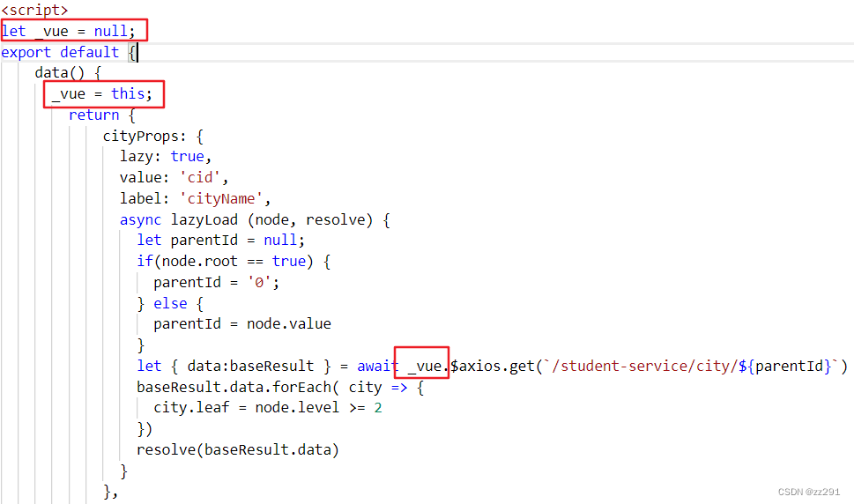854x504 pixels.
Task: Click the 'city.leaf = node.level >= 2' line
Action: coord(267,408)
